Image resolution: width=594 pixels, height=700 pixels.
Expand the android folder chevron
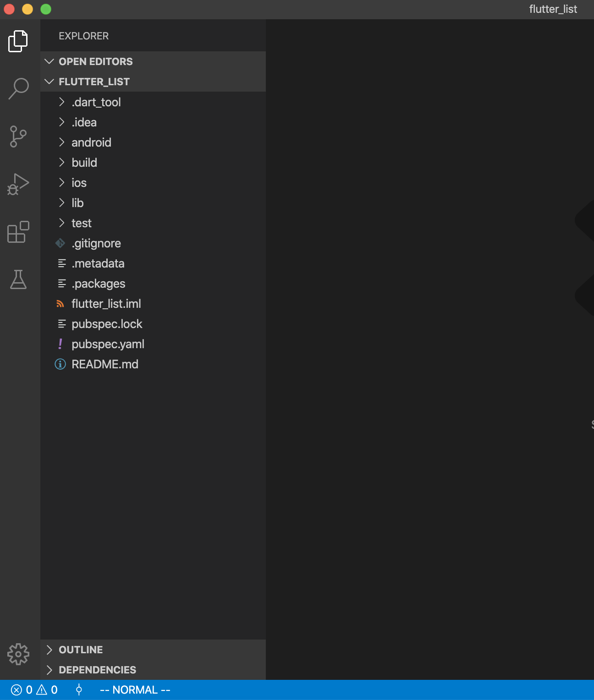62,142
